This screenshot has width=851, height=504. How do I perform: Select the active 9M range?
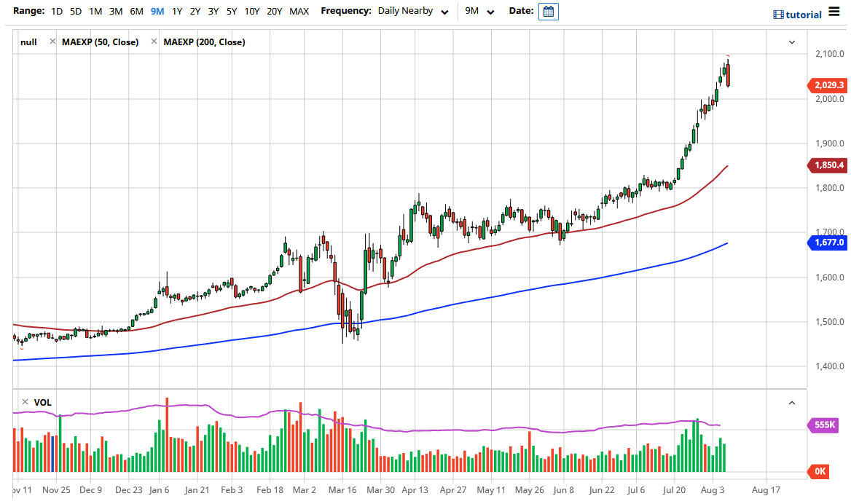(x=157, y=12)
